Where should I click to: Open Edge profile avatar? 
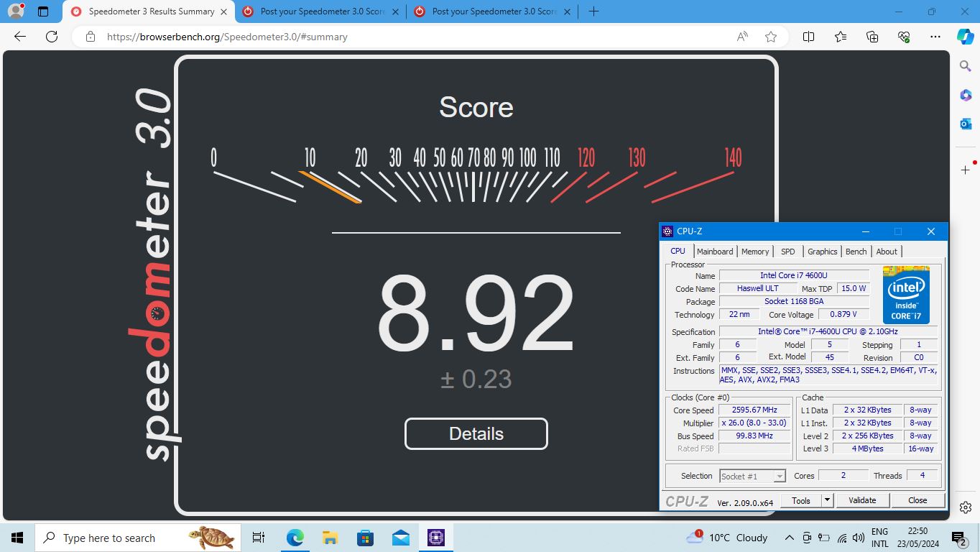pyautogui.click(x=15, y=11)
